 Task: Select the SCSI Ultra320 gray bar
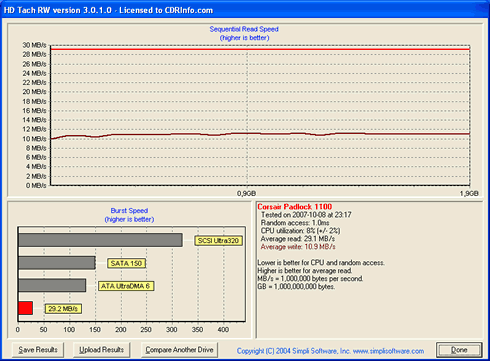pyautogui.click(x=100, y=240)
